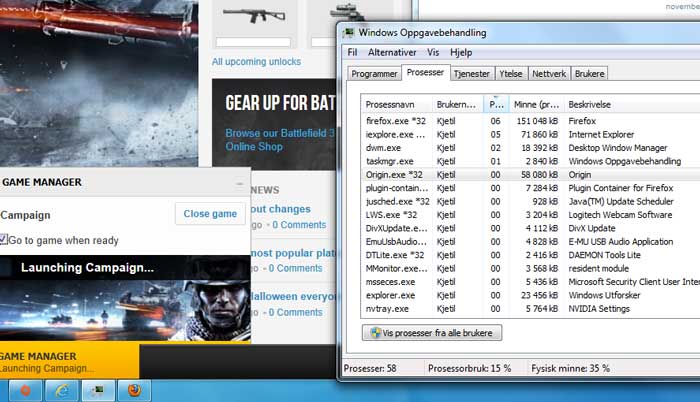
Task: Select the msseces.exe process
Action: tap(531, 282)
